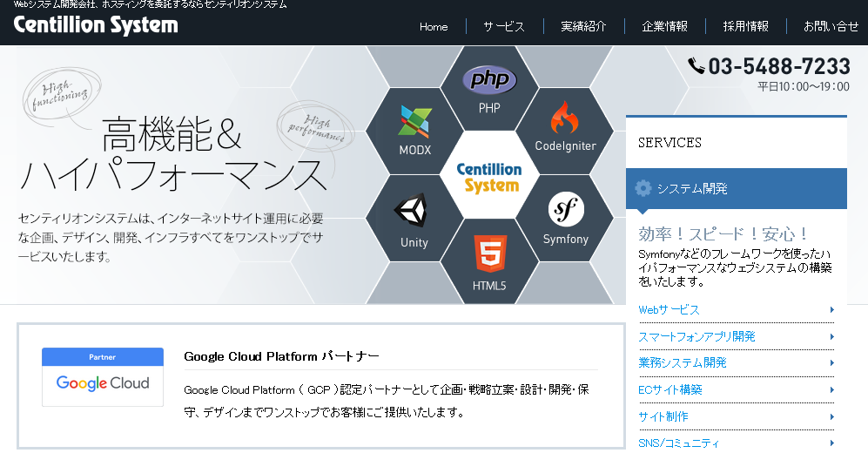Screen dimensions: 868x453
Task: Open the Webサービス link
Action: (x=669, y=310)
